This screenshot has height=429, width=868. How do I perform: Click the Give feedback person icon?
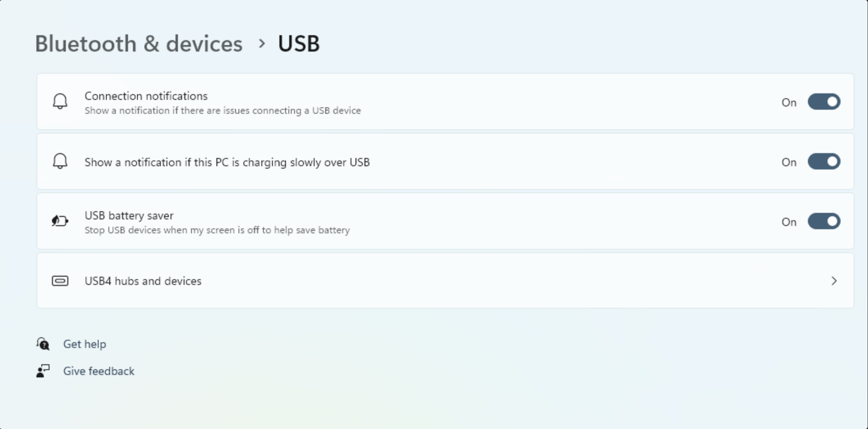[43, 371]
